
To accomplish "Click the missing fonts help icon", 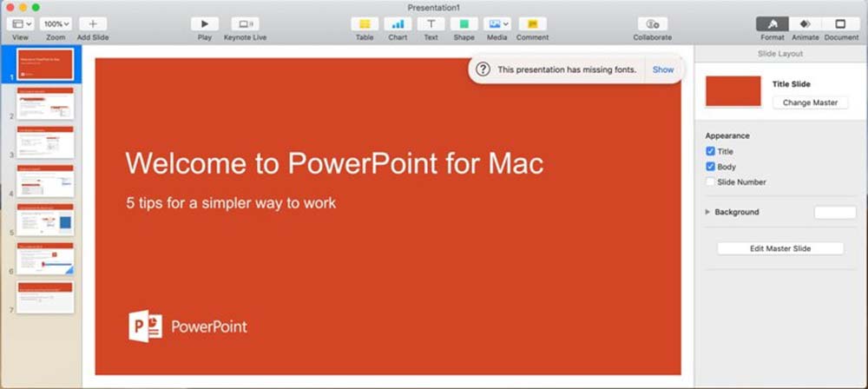I will (x=483, y=69).
